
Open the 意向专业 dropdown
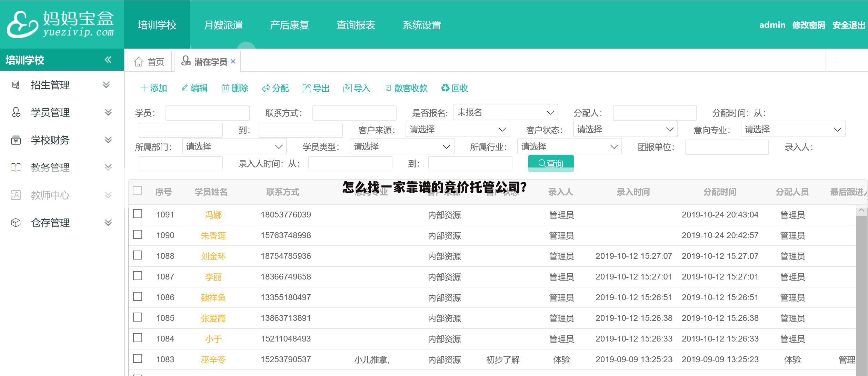(793, 129)
